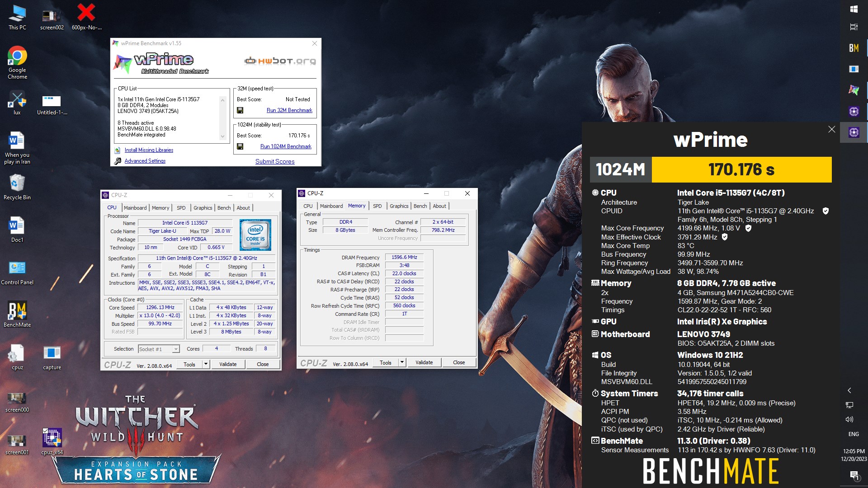The width and height of the screenshot is (868, 488).
Task: Click the BenchMate BM icon in the taskbar
Action: click(854, 48)
